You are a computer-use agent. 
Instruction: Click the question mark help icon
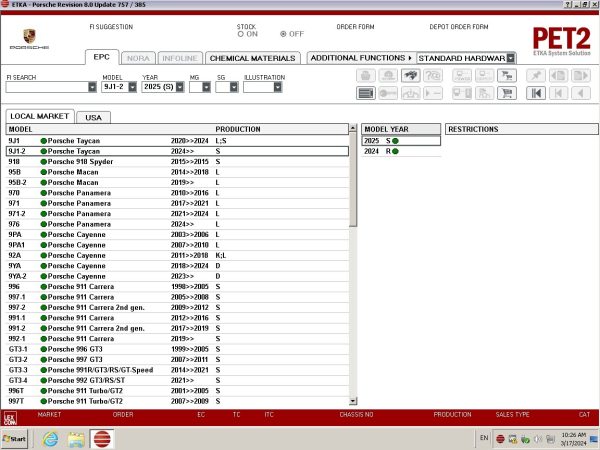pyautogui.click(x=433, y=75)
